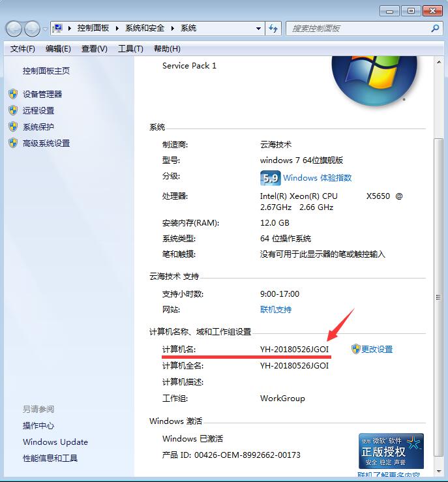448x482 pixels.
Task: Click the window maximize button
Action: tap(411, 11)
